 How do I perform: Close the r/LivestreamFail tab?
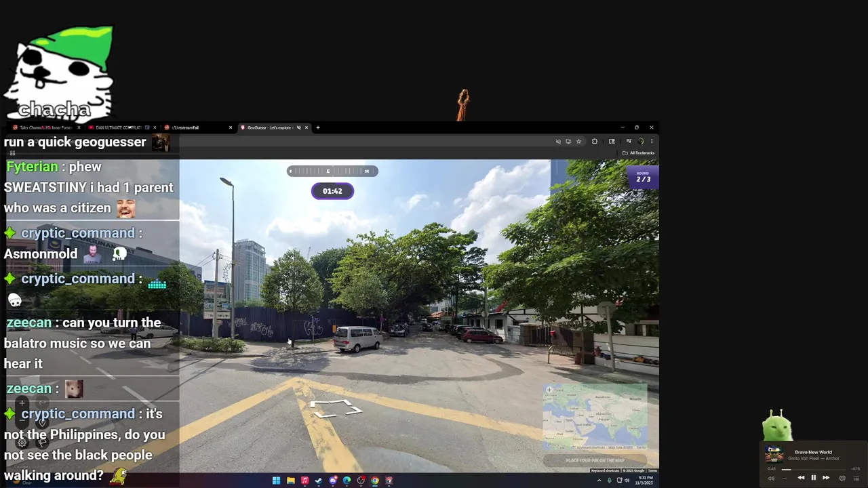(x=231, y=127)
